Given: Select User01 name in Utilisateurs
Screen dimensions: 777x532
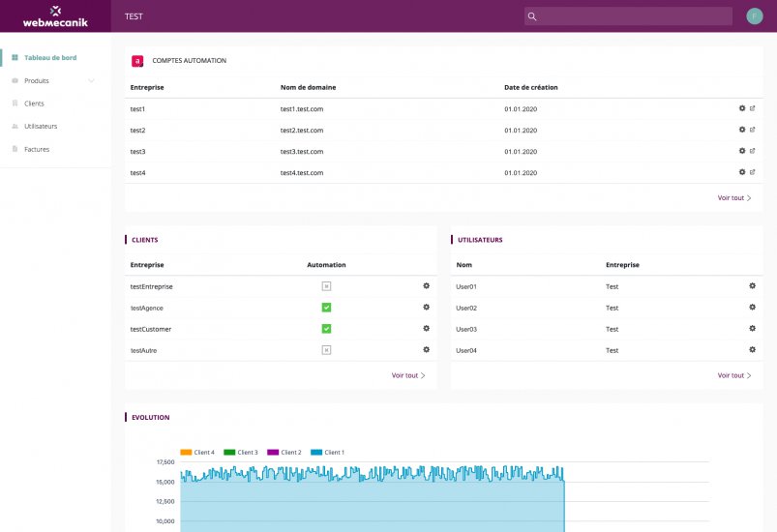Looking at the screenshot, I should click(x=466, y=287).
